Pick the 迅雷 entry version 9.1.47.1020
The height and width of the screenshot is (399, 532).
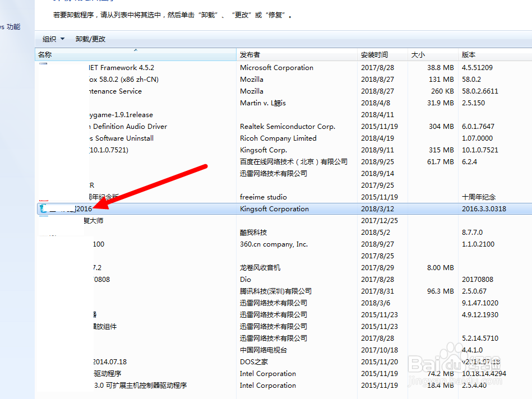tap(284, 303)
